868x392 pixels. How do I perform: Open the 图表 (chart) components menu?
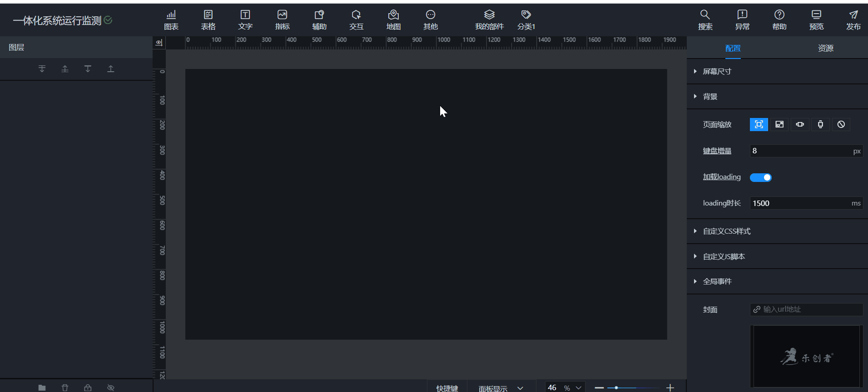[171, 20]
